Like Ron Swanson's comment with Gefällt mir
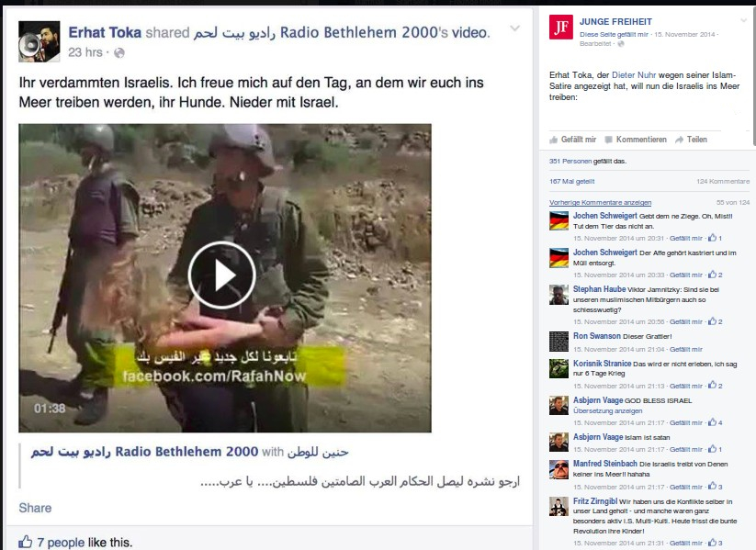This screenshot has height=550, width=756. coord(685,349)
